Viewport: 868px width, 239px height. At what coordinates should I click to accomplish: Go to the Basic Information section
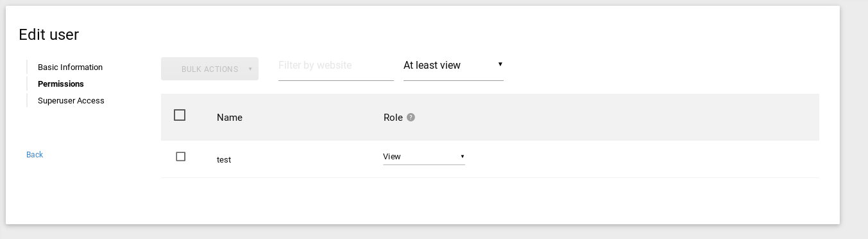70,67
